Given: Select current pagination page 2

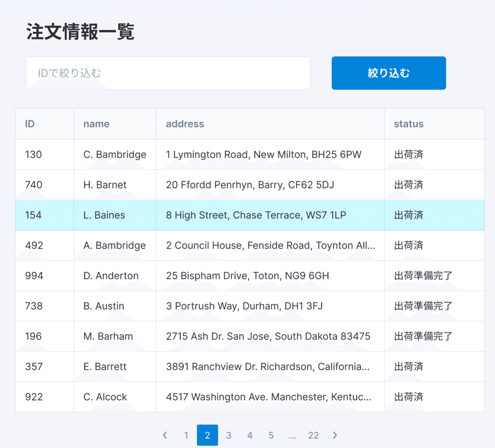Looking at the screenshot, I should (x=207, y=435).
